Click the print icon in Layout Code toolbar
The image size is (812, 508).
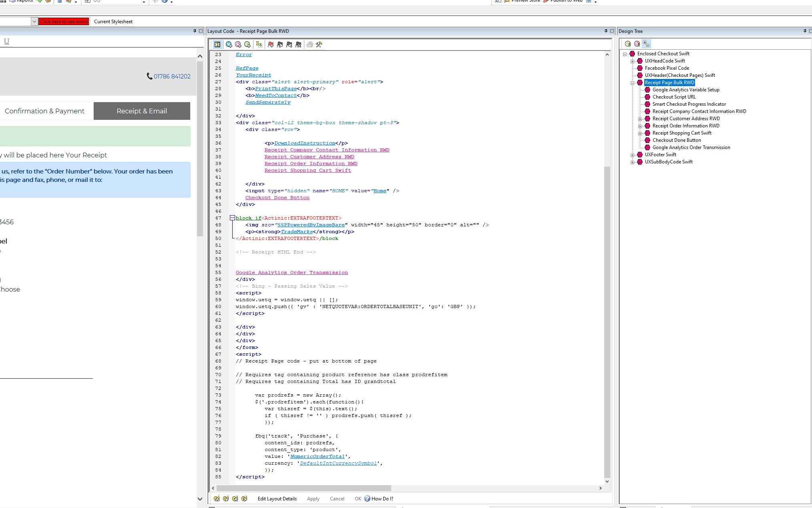[x=310, y=44]
